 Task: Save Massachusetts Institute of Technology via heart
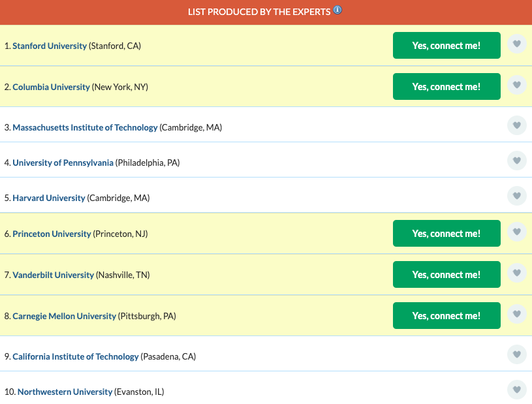pyautogui.click(x=516, y=125)
